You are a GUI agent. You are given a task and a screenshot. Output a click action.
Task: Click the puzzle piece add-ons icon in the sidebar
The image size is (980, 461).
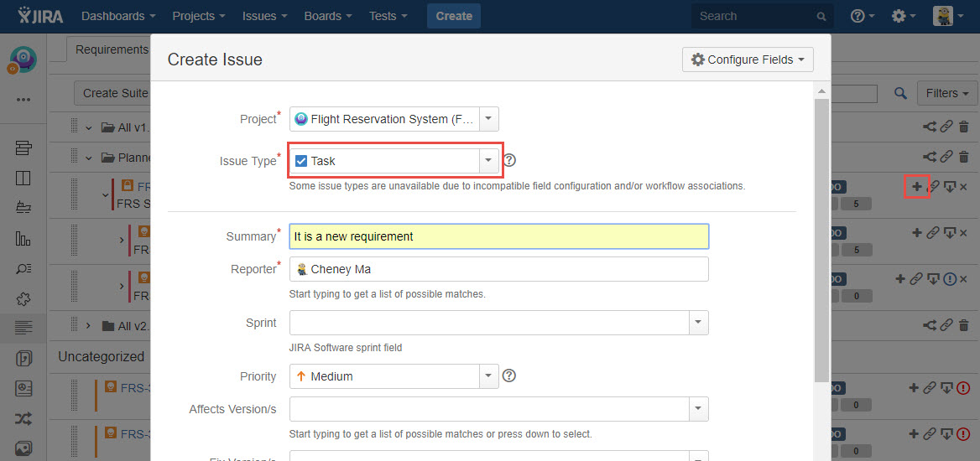pos(23,298)
